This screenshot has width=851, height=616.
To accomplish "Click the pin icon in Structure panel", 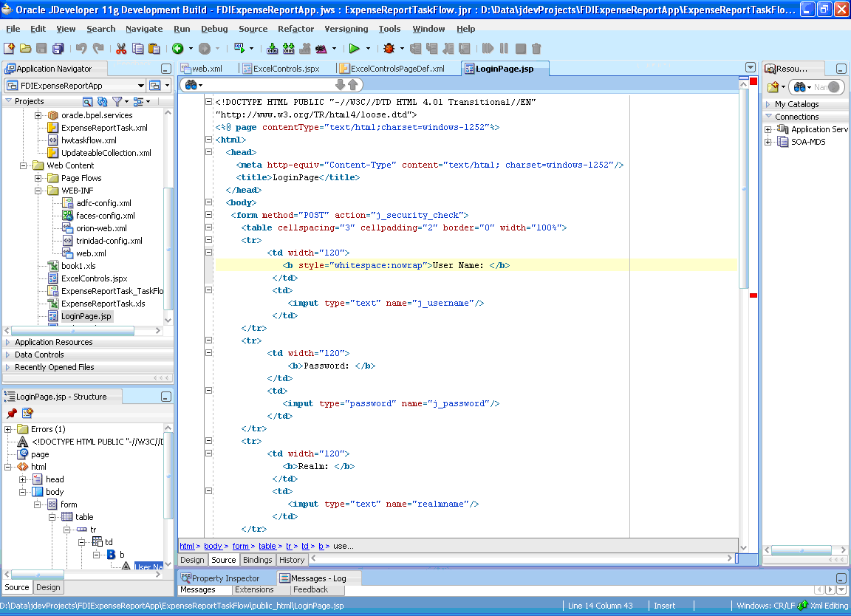I will coord(12,414).
